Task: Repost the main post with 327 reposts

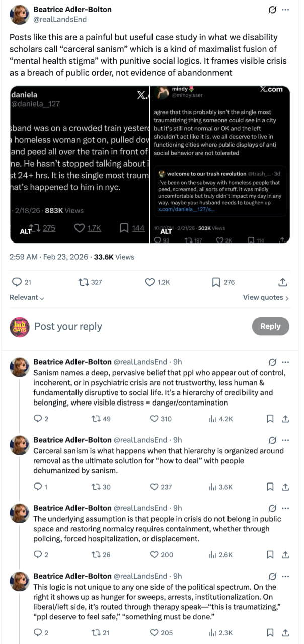Action: pos(83,282)
